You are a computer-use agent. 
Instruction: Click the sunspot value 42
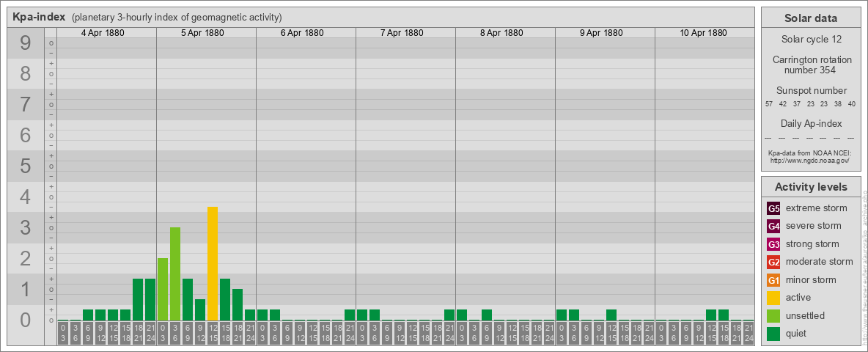(783, 104)
